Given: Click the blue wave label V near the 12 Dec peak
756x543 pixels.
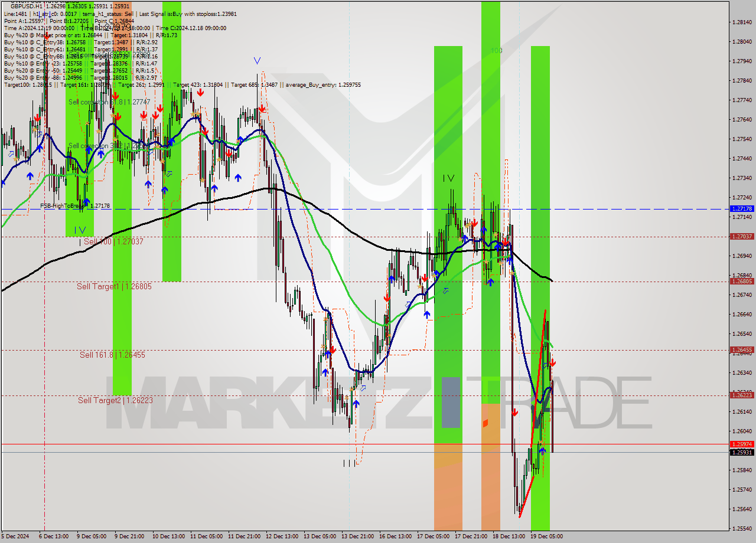Looking at the screenshot, I should (x=257, y=61).
